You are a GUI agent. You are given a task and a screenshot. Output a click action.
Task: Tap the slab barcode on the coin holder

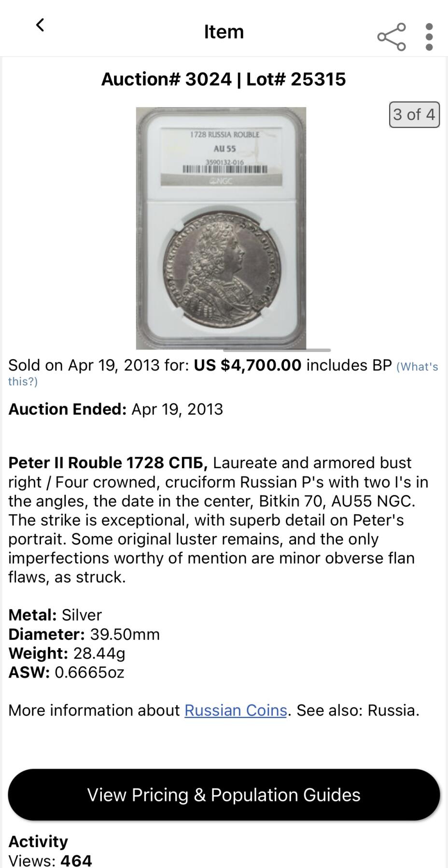coord(224,169)
